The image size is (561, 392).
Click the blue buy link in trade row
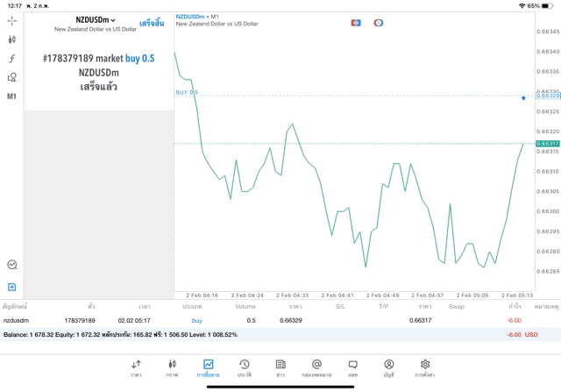pos(196,321)
